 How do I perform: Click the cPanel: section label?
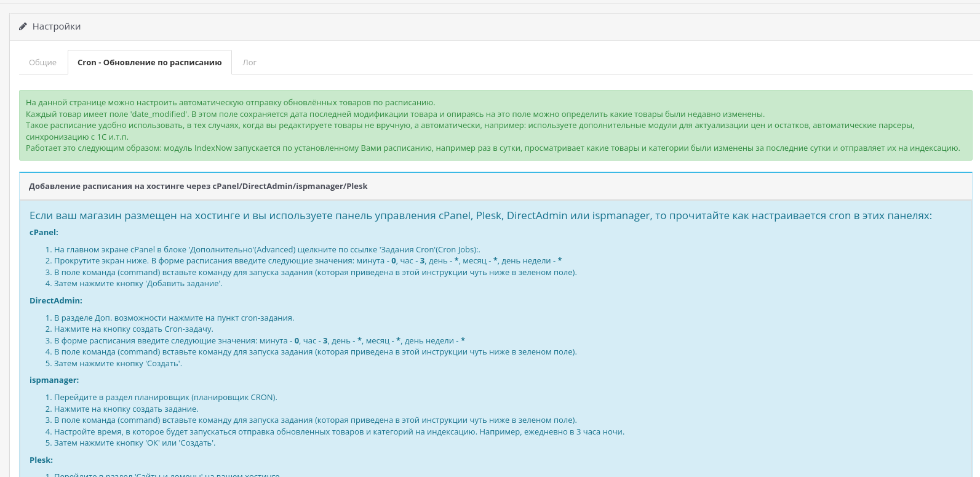click(x=44, y=232)
